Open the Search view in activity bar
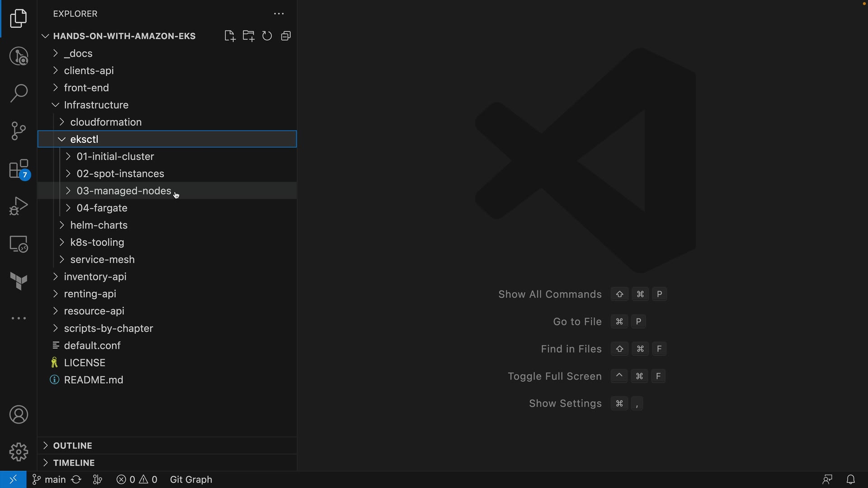 click(x=19, y=94)
